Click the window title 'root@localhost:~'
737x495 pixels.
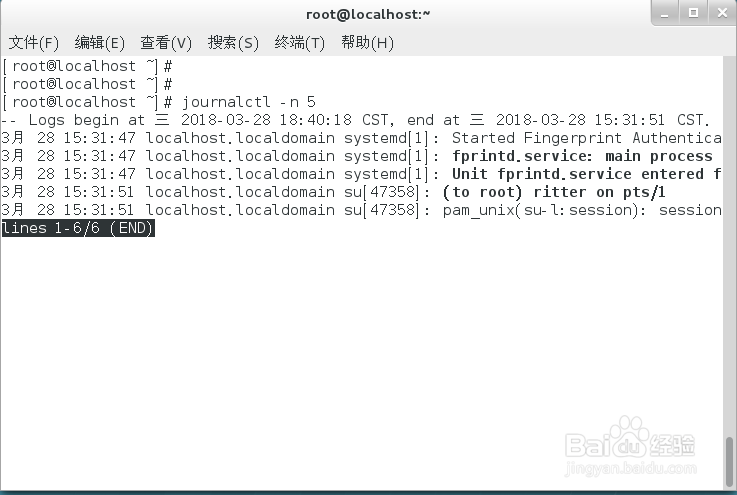point(368,14)
